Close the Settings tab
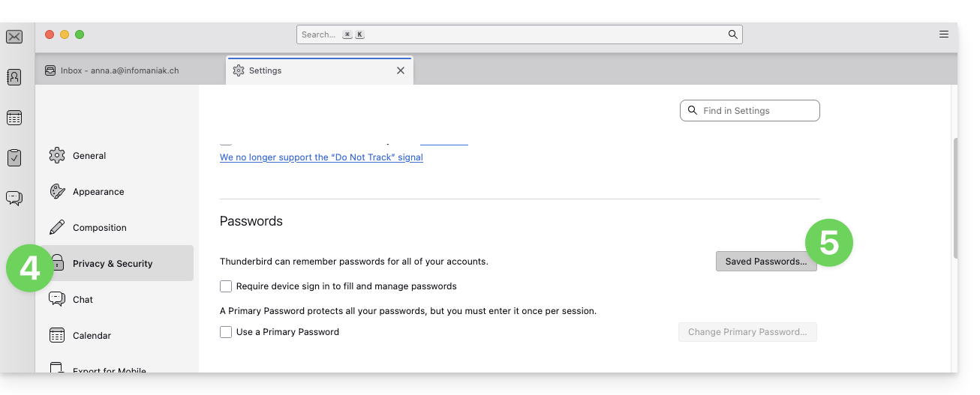The height and width of the screenshot is (395, 980). point(401,70)
